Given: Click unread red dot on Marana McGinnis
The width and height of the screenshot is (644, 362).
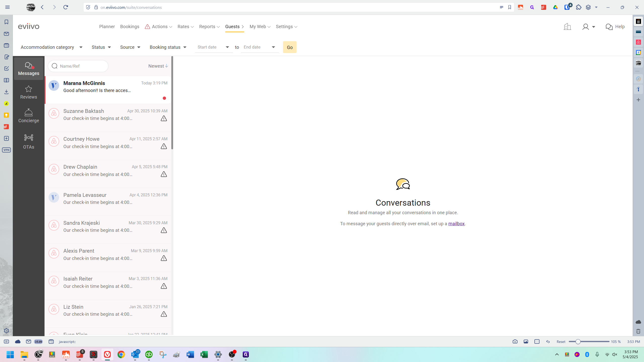Looking at the screenshot, I should pos(164,98).
